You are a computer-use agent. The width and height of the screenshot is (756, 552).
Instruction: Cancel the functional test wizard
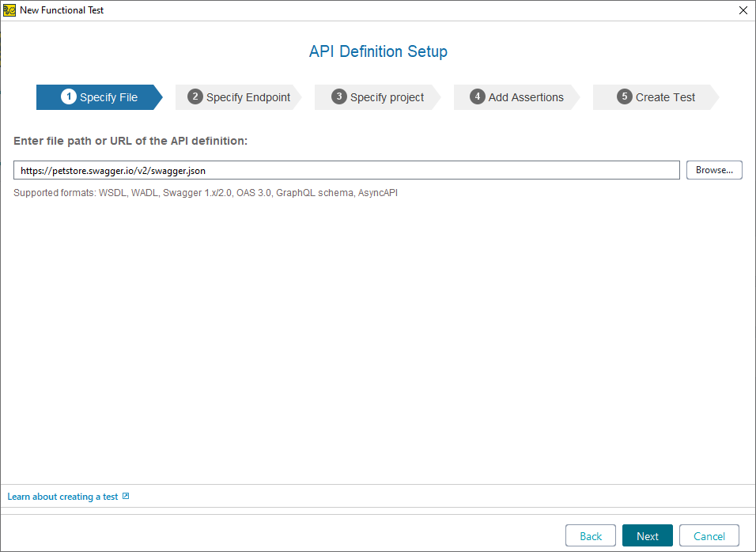pyautogui.click(x=709, y=535)
